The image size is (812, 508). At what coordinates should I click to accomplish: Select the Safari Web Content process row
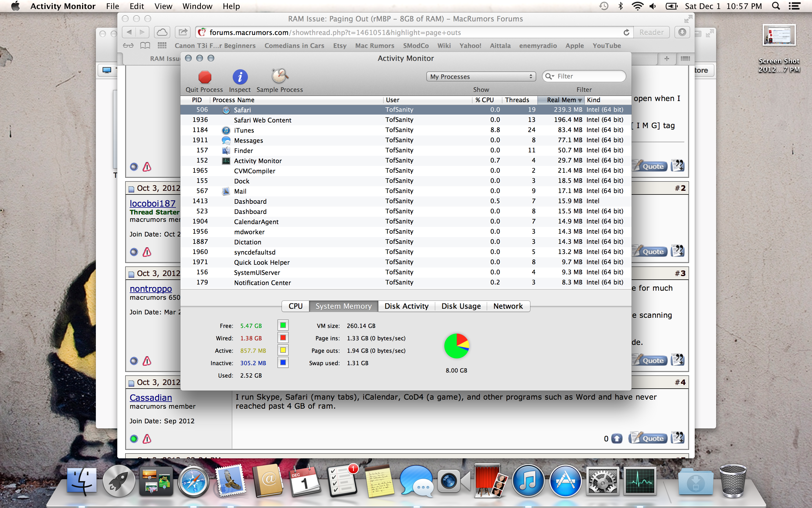click(x=406, y=120)
